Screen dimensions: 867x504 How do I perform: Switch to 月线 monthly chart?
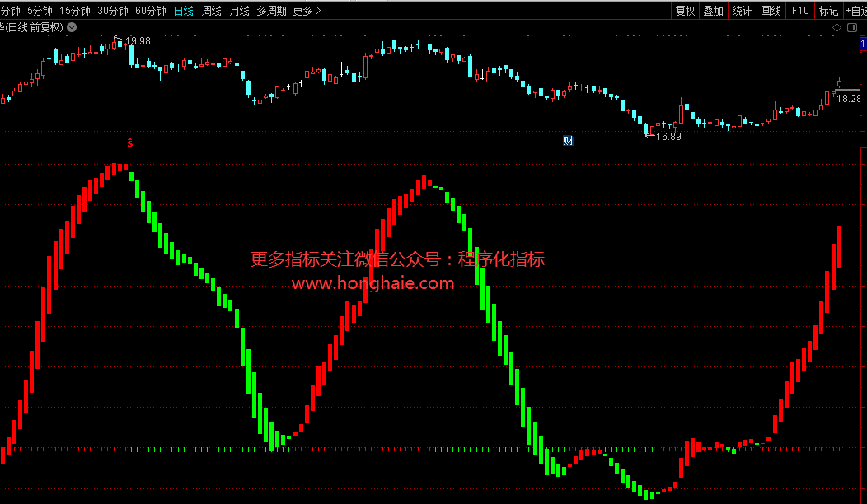[239, 11]
